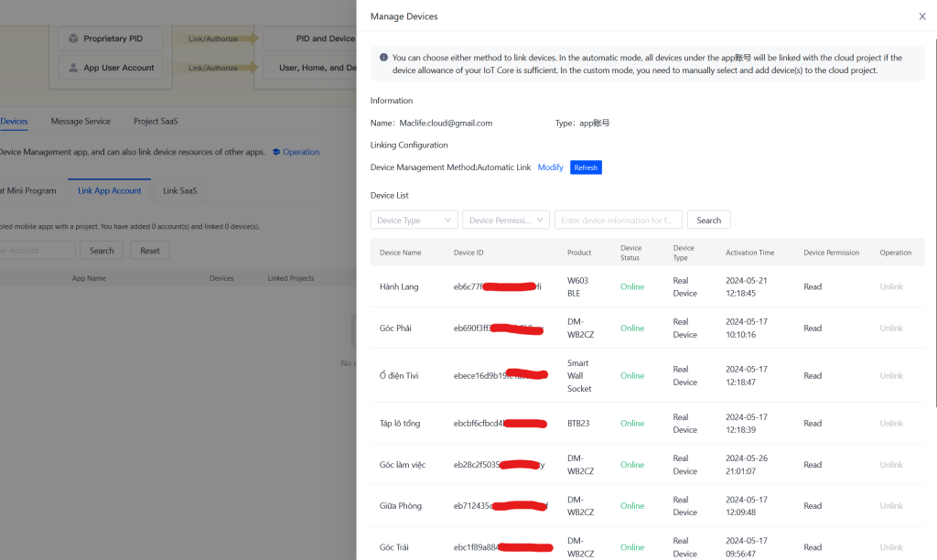Viewport: 937px width, 560px height.
Task: Click the info icon in the notice banner
Action: pos(383,58)
